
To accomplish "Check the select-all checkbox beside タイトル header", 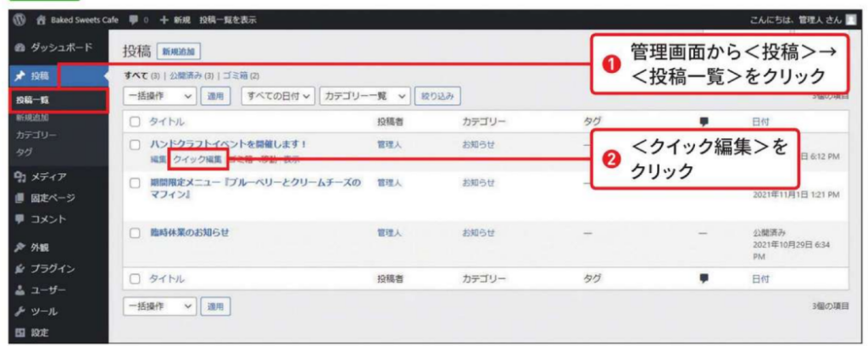I will tap(135, 122).
